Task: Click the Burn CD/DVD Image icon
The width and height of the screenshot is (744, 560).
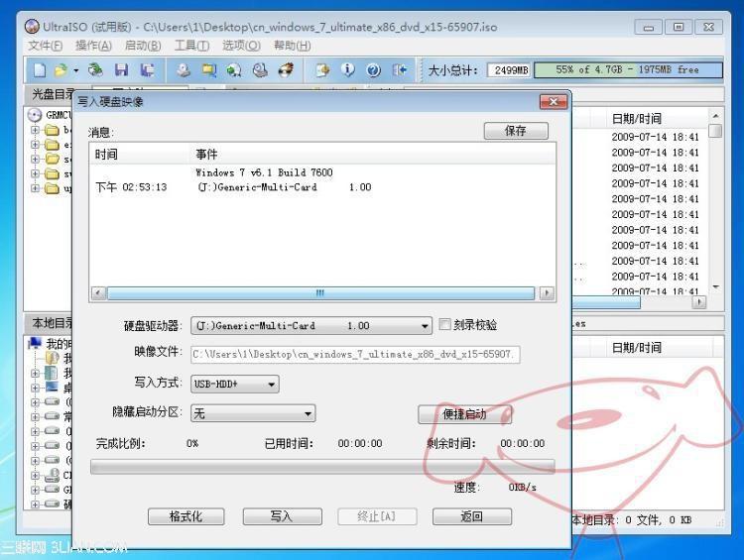Action: point(286,70)
